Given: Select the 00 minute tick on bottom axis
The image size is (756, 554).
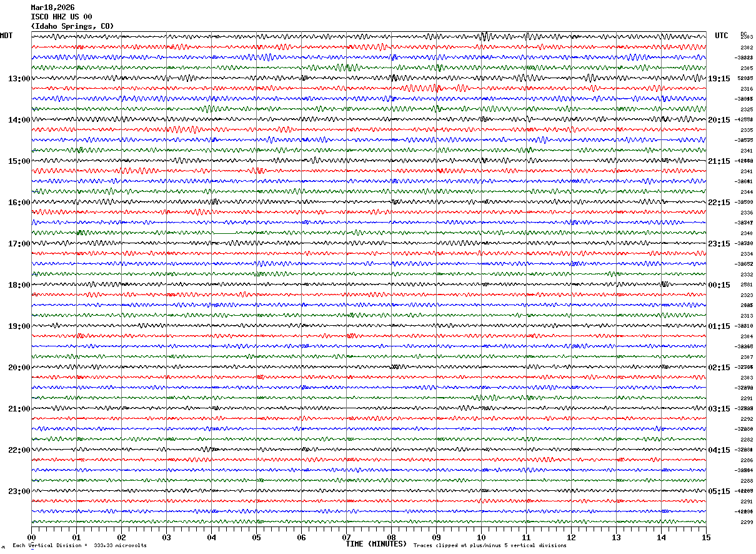Looking at the screenshot, I should click(31, 537).
